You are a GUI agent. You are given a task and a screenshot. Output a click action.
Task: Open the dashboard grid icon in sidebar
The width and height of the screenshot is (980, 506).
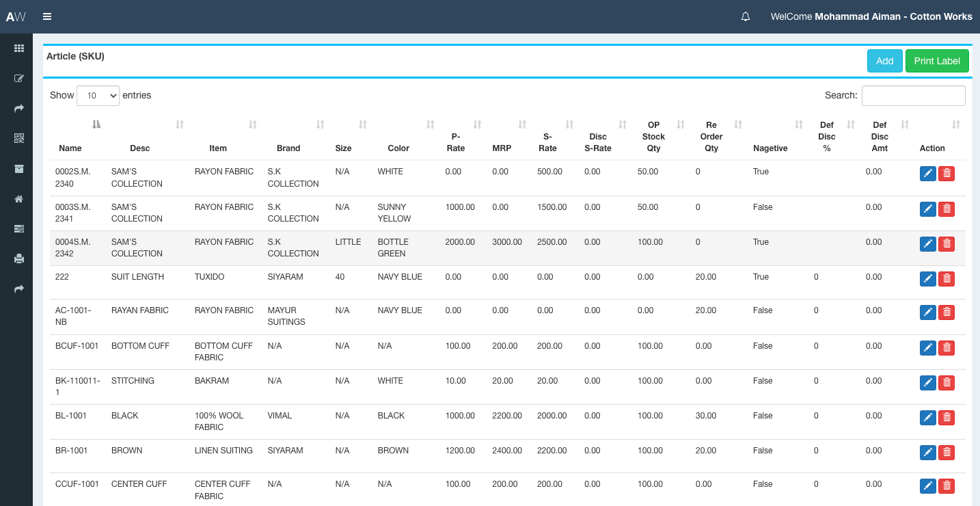pyautogui.click(x=19, y=49)
